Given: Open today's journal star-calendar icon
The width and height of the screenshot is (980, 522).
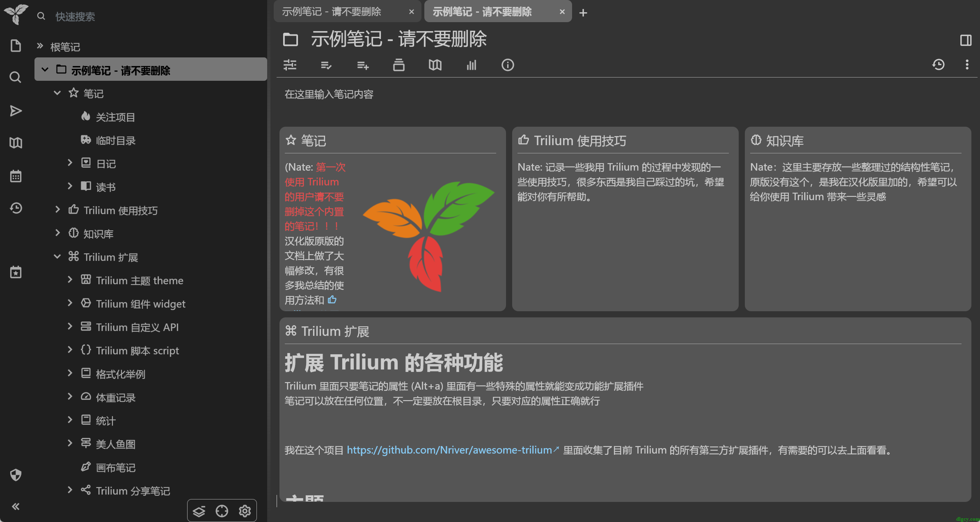Looking at the screenshot, I should click(16, 272).
